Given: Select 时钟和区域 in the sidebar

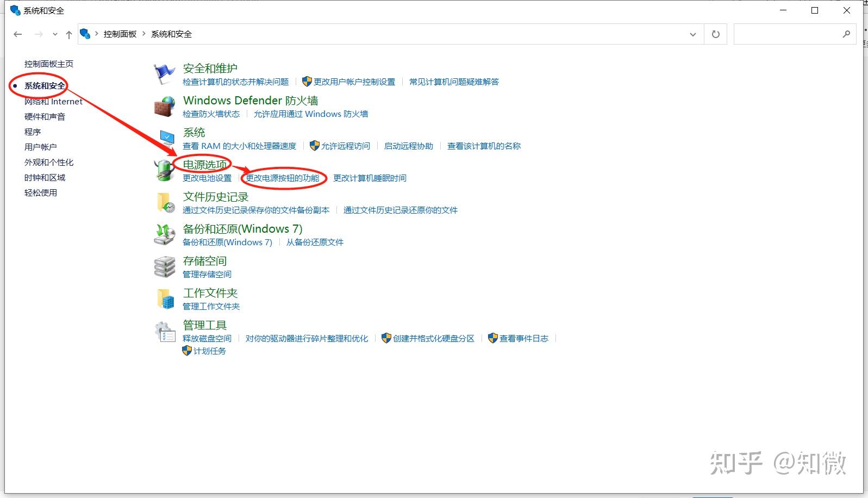Looking at the screenshot, I should click(45, 177).
